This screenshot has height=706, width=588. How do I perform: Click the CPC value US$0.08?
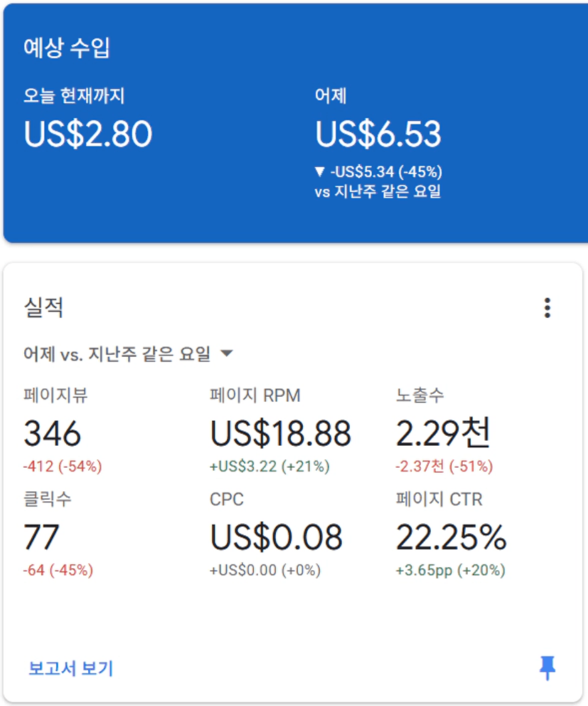pos(277,537)
